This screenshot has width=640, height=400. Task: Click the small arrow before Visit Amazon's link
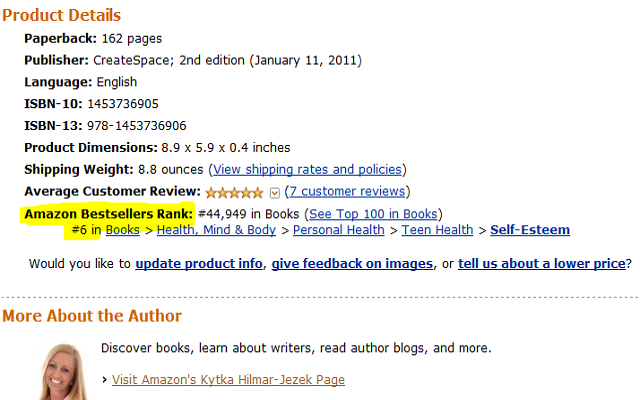pyautogui.click(x=104, y=380)
